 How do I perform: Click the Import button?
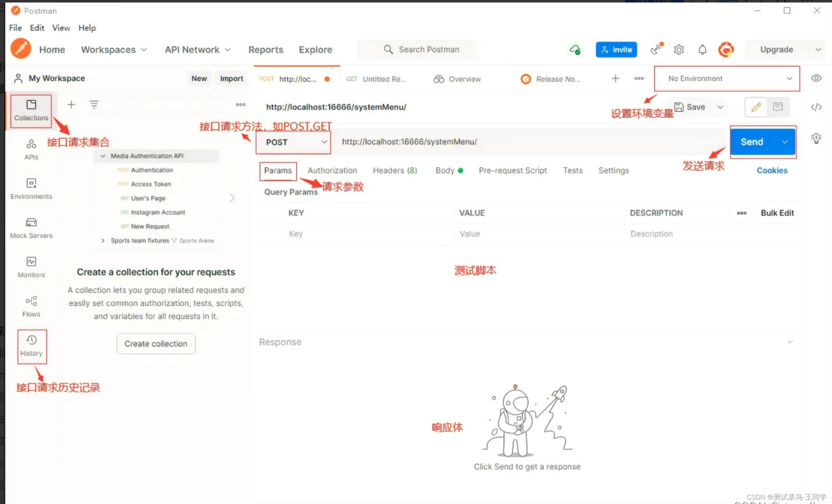click(232, 78)
